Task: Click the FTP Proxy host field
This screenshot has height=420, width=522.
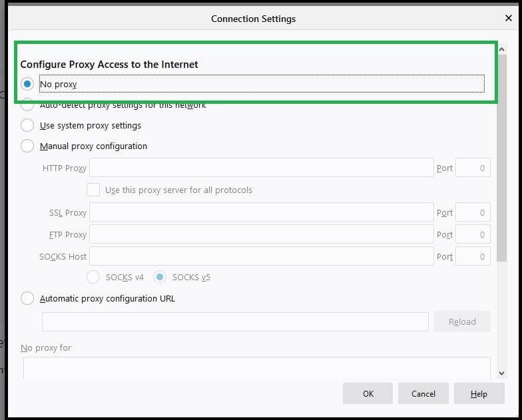Action: [x=261, y=234]
